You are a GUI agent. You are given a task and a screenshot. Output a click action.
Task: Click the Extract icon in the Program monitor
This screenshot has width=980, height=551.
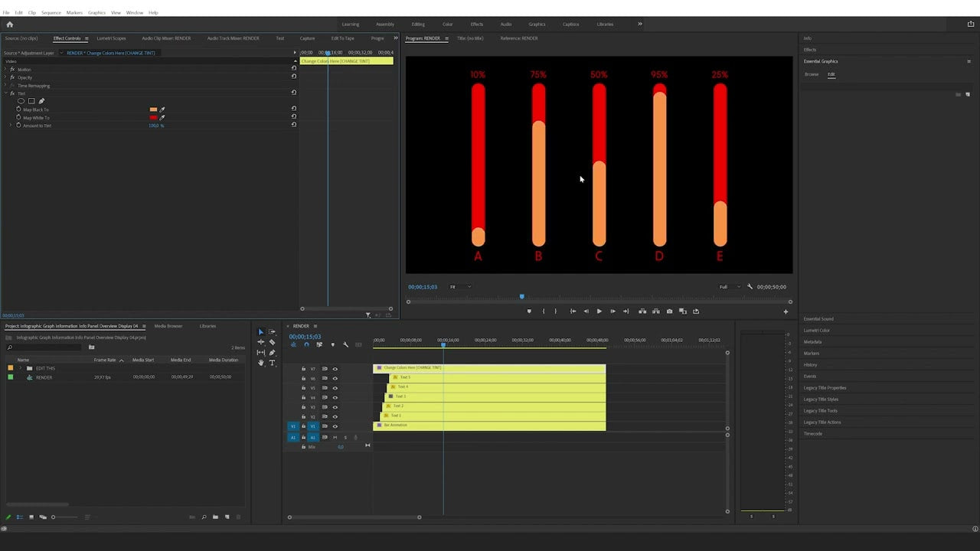pyautogui.click(x=655, y=311)
